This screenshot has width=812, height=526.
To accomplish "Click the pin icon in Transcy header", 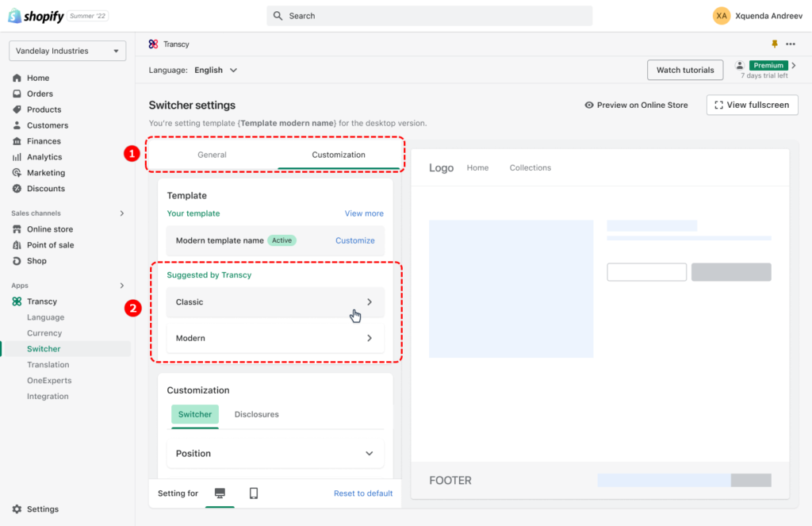I will pos(775,44).
